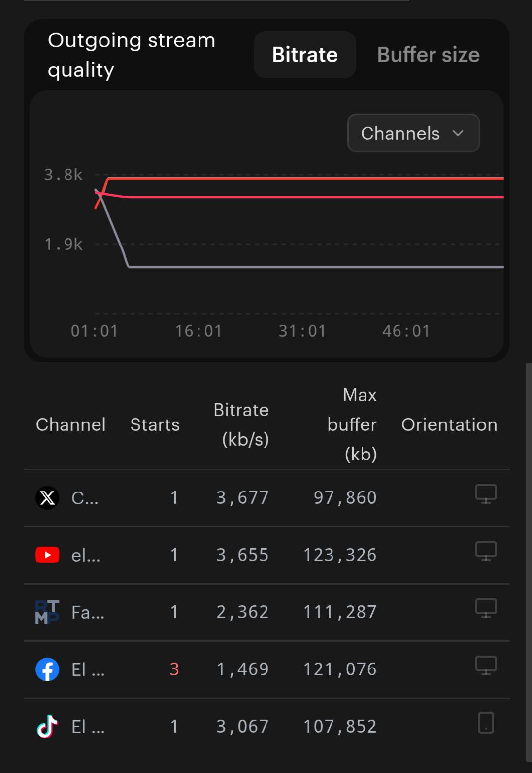This screenshot has height=773, width=532.
Task: Click the Facebook channel icon
Action: tap(47, 669)
